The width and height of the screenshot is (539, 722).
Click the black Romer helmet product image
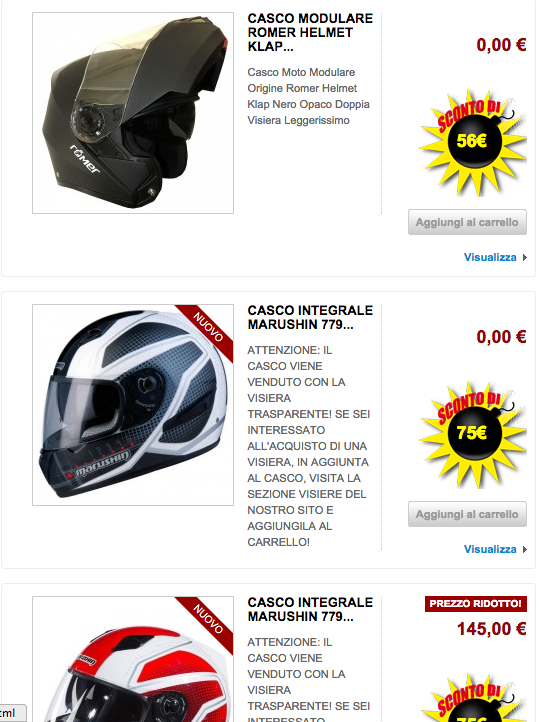(133, 113)
